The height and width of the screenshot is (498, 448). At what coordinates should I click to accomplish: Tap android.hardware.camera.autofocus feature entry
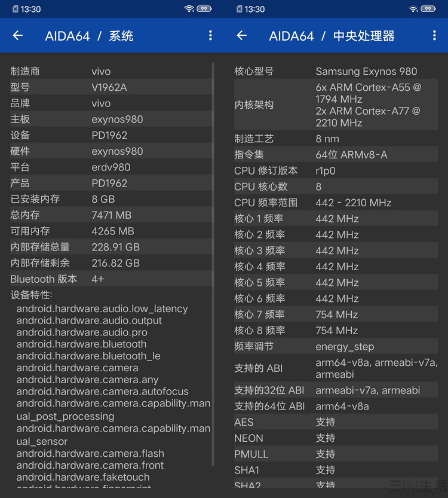(103, 391)
